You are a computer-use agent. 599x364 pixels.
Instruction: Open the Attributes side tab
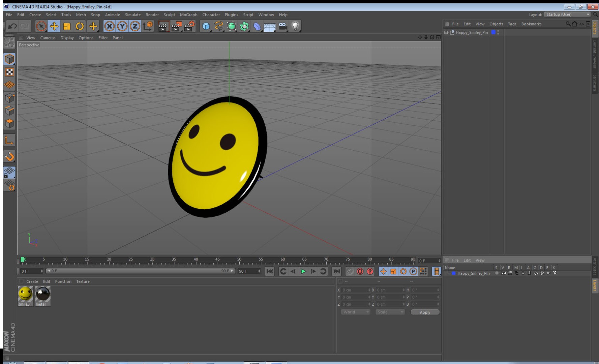(x=595, y=267)
